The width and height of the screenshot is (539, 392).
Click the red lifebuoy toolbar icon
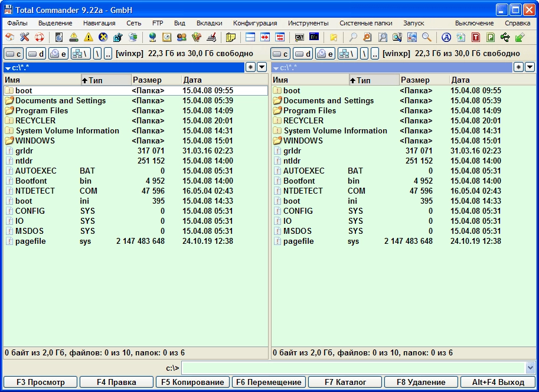coord(39,37)
